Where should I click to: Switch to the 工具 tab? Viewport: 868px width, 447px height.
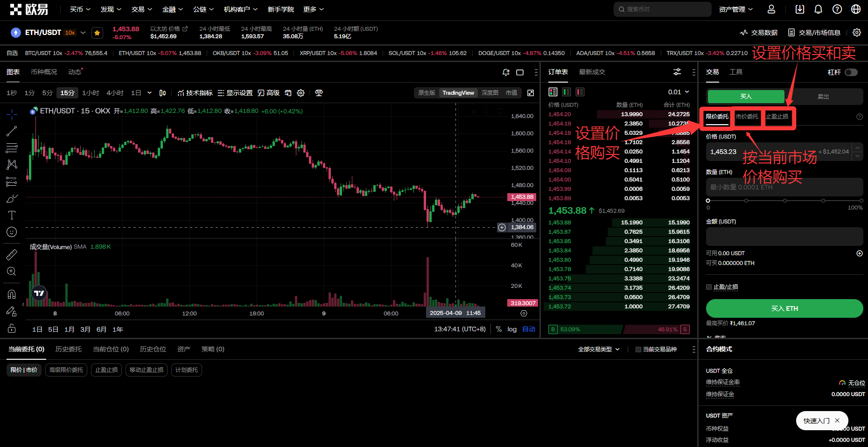pos(736,72)
